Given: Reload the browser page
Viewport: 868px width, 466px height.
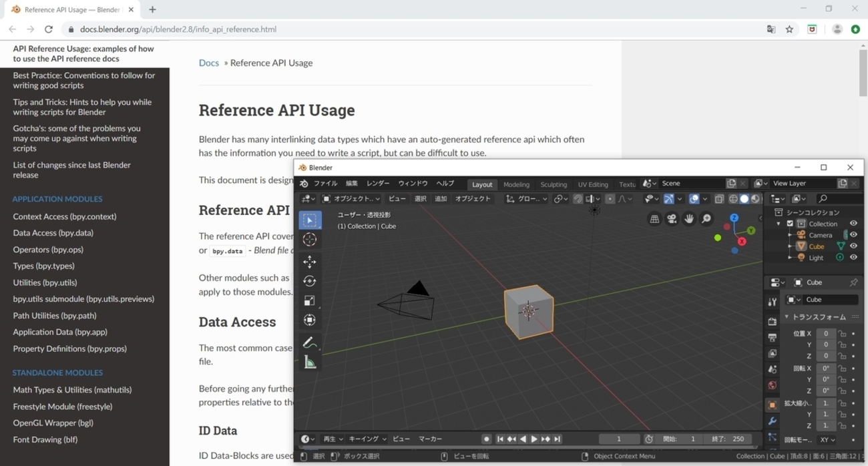Looking at the screenshot, I should 48,29.
